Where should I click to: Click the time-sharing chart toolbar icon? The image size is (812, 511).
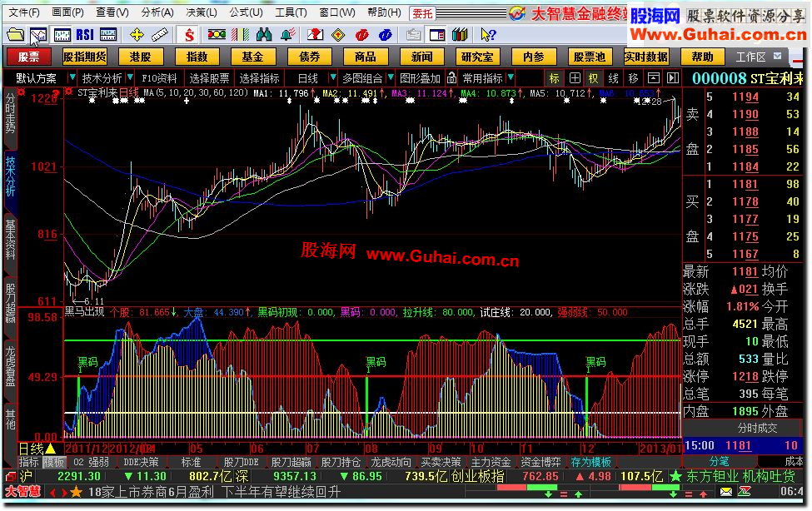click(38, 35)
